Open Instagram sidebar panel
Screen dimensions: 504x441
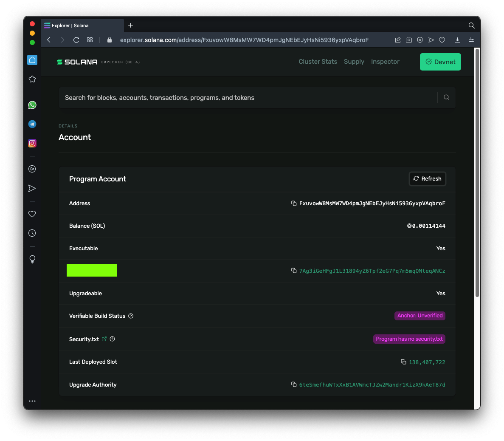(x=32, y=143)
